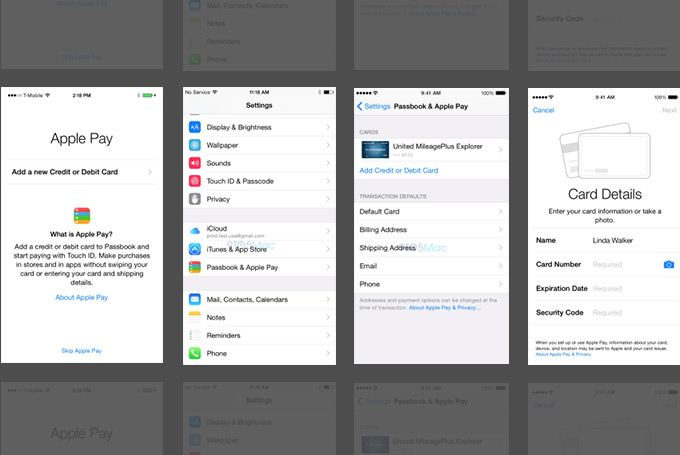Tap the United MileagePlus Explorer row
680x455 pixels.
tap(432, 150)
